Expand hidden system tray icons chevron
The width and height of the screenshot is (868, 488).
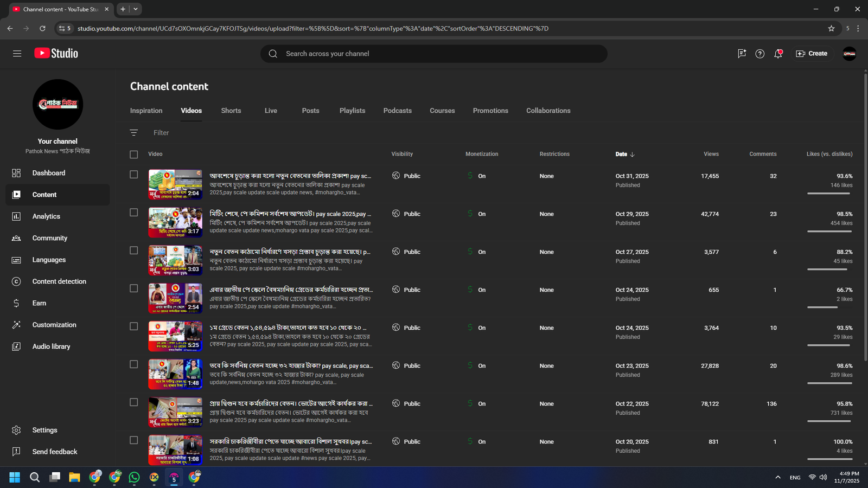(x=777, y=477)
